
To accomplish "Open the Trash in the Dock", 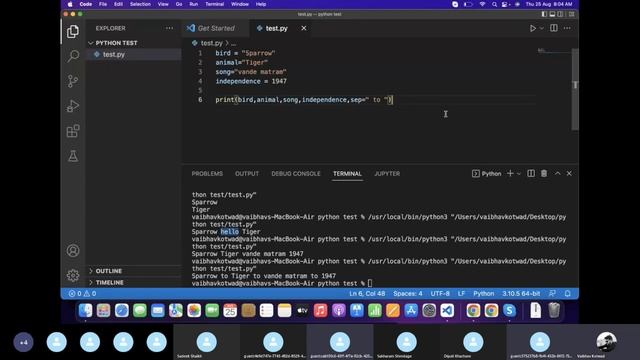I will coord(554,311).
